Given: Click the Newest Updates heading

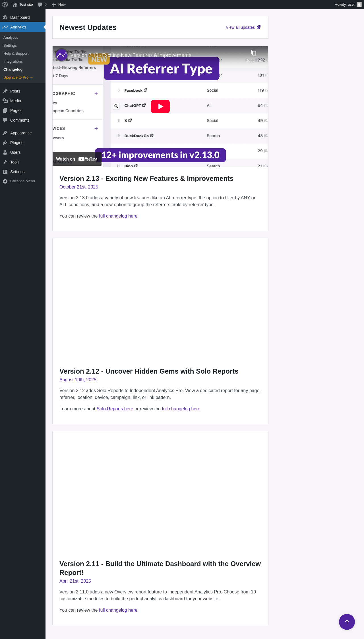Looking at the screenshot, I should coord(88,27).
